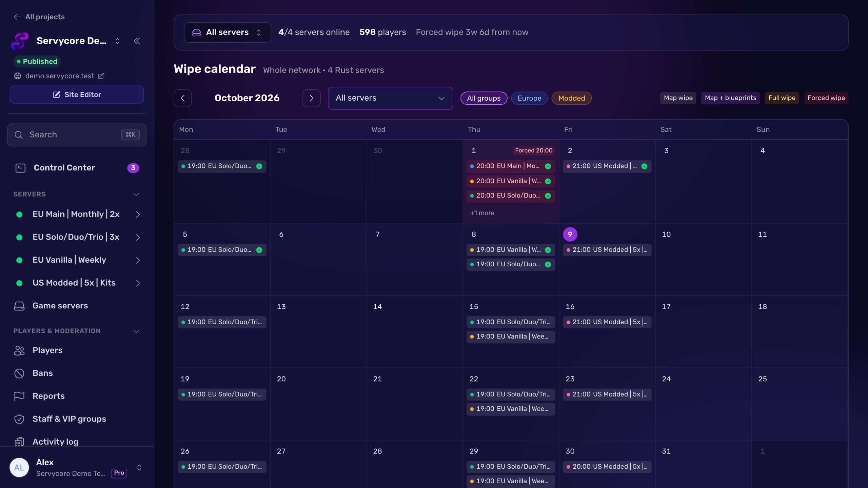Expand US Modded | 5x | Kits server
Screen dimensions: 868x488
(138, 283)
